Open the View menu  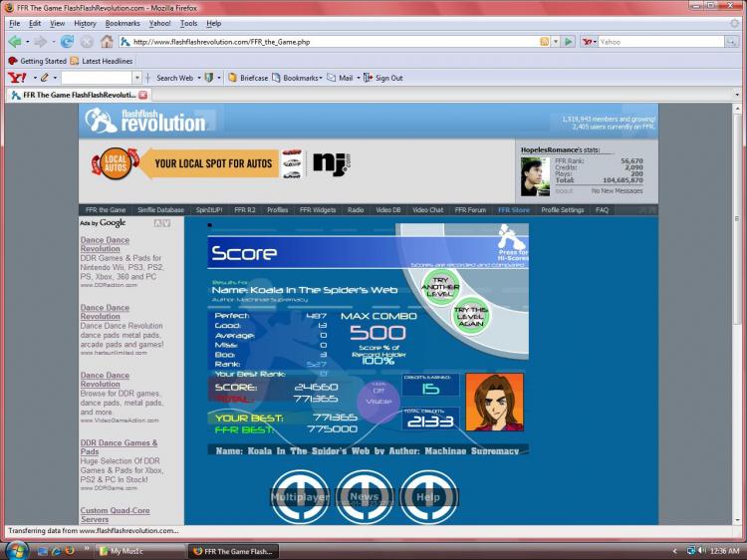(x=57, y=23)
